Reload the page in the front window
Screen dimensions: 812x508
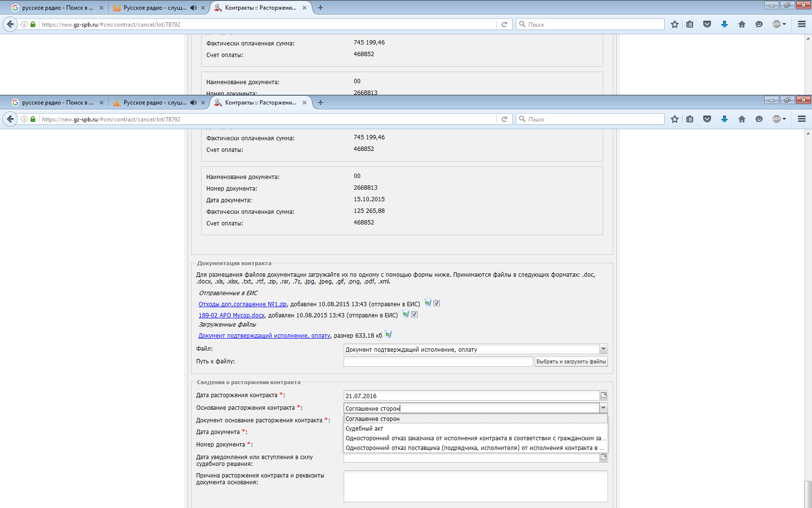504,119
